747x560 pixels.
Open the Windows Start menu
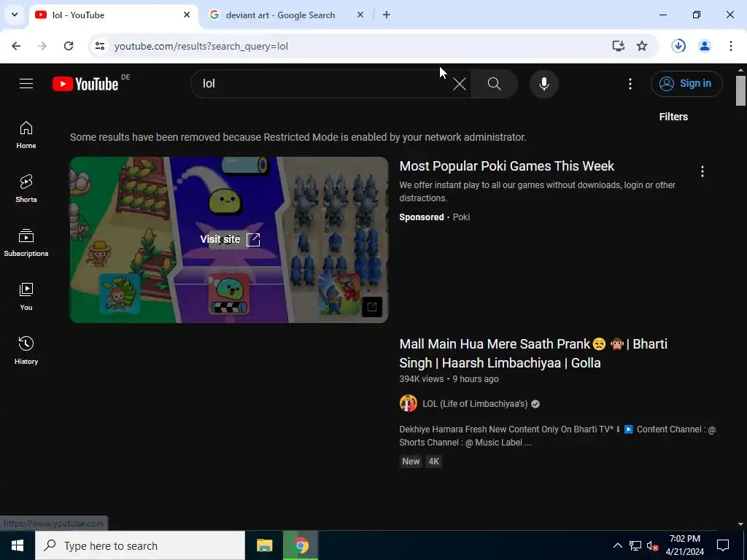[x=18, y=545]
